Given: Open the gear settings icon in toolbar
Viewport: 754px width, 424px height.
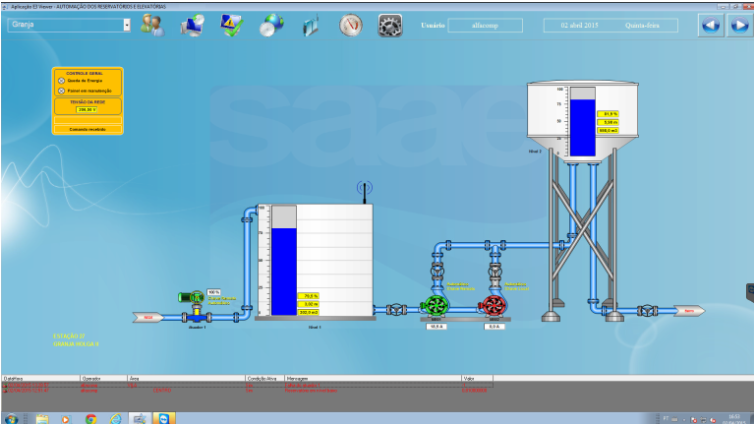Looking at the screenshot, I should coord(390,26).
